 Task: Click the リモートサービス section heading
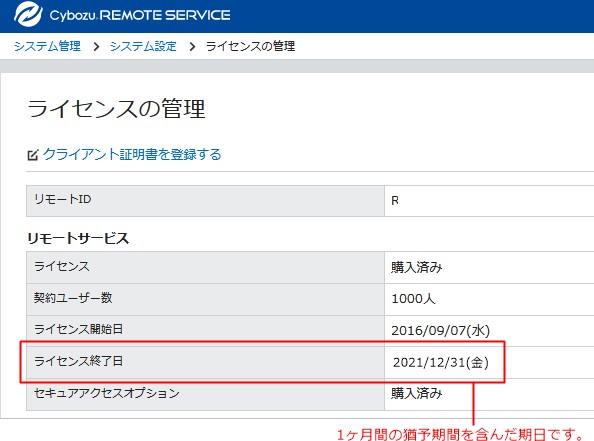78,238
